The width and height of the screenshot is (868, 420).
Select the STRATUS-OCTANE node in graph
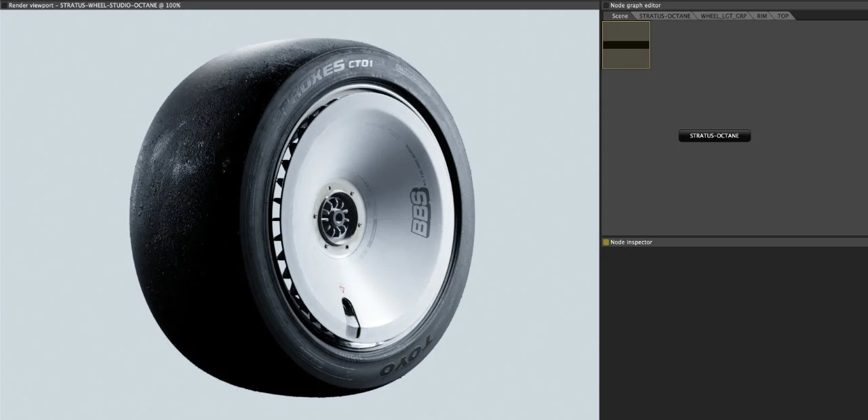(715, 135)
